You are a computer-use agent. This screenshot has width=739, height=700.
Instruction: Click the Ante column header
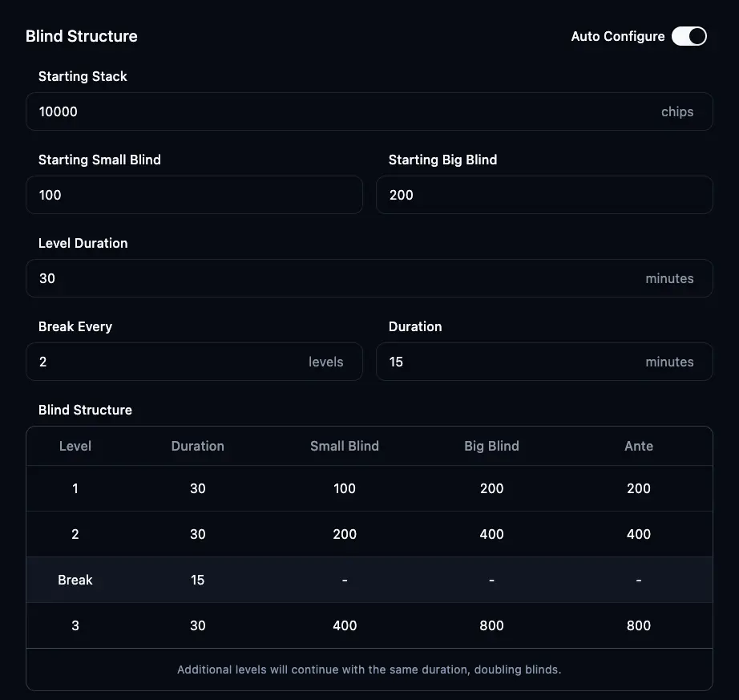coord(639,446)
